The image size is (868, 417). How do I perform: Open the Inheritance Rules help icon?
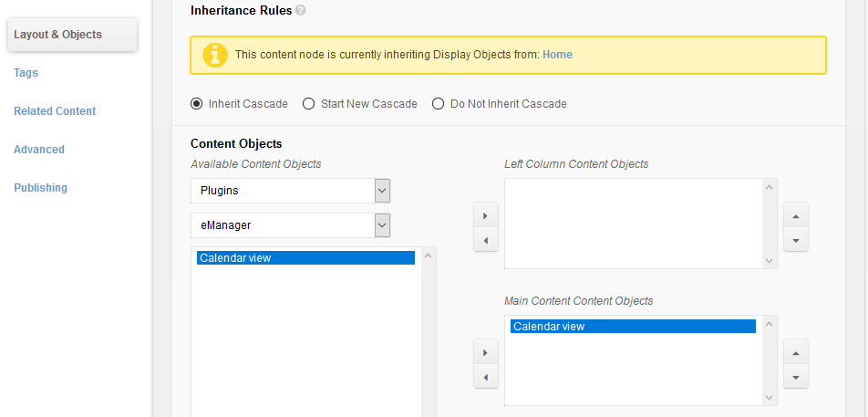[300, 10]
